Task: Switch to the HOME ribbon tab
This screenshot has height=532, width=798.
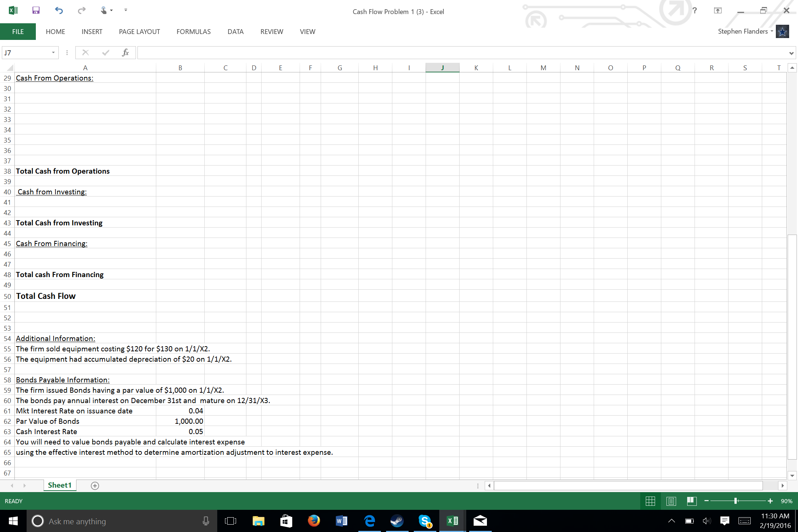Action: (x=55, y=31)
